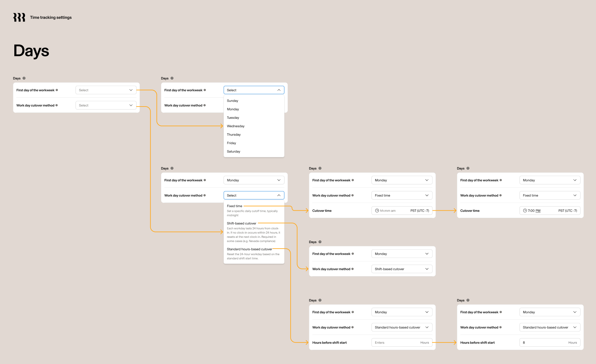Open Monday dropdown above the open cutover method list
596x364 pixels.
(x=254, y=180)
